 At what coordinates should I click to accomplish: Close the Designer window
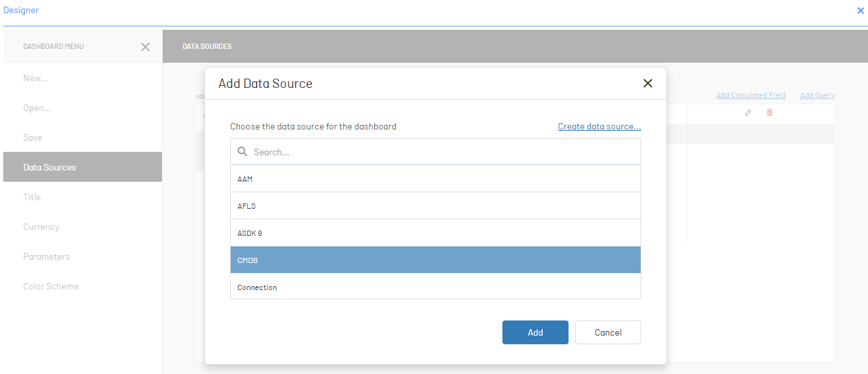point(860,11)
